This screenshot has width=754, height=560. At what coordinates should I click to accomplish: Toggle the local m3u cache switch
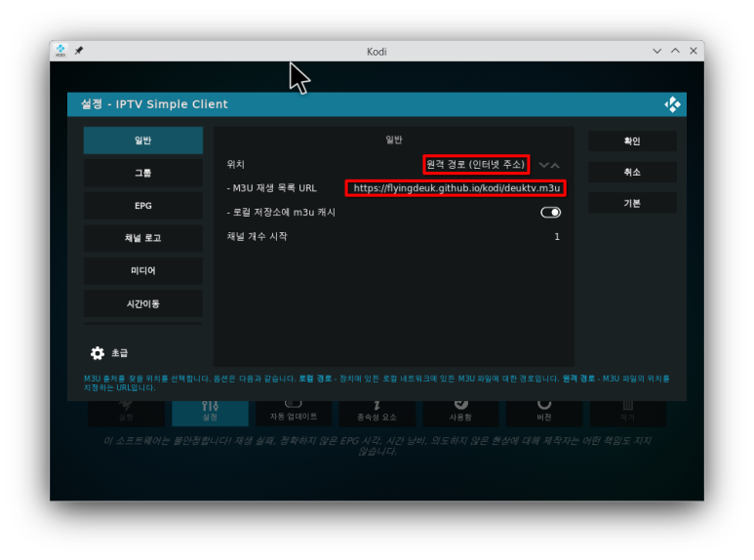click(550, 212)
